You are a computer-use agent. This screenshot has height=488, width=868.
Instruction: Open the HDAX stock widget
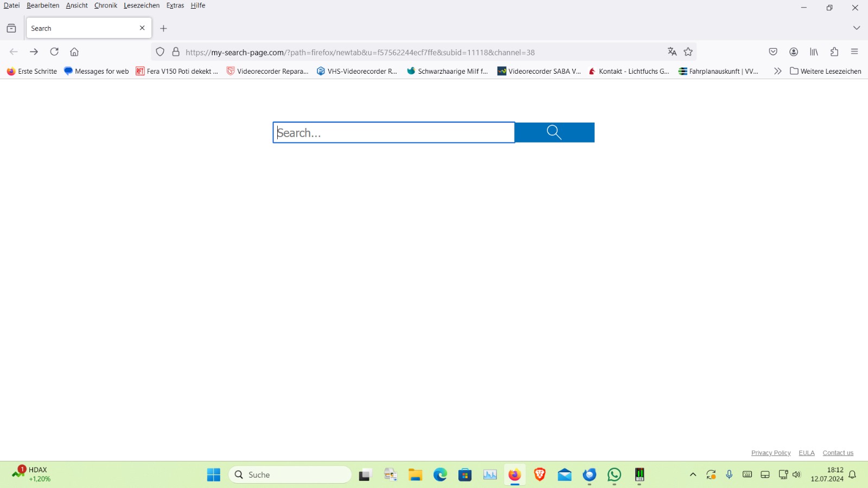(x=31, y=474)
